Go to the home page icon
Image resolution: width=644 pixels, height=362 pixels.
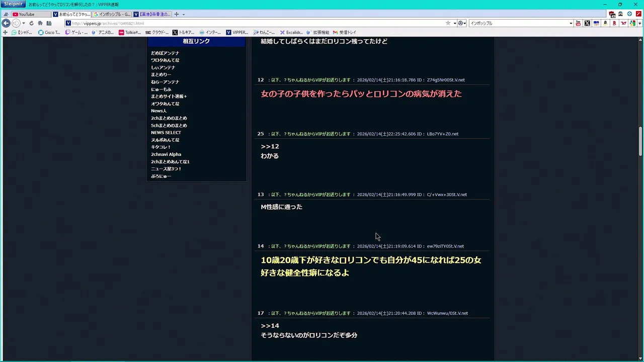(40, 23)
